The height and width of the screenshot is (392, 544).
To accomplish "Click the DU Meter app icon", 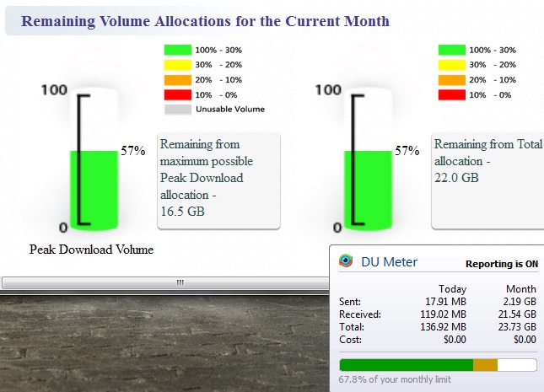I will (x=346, y=260).
